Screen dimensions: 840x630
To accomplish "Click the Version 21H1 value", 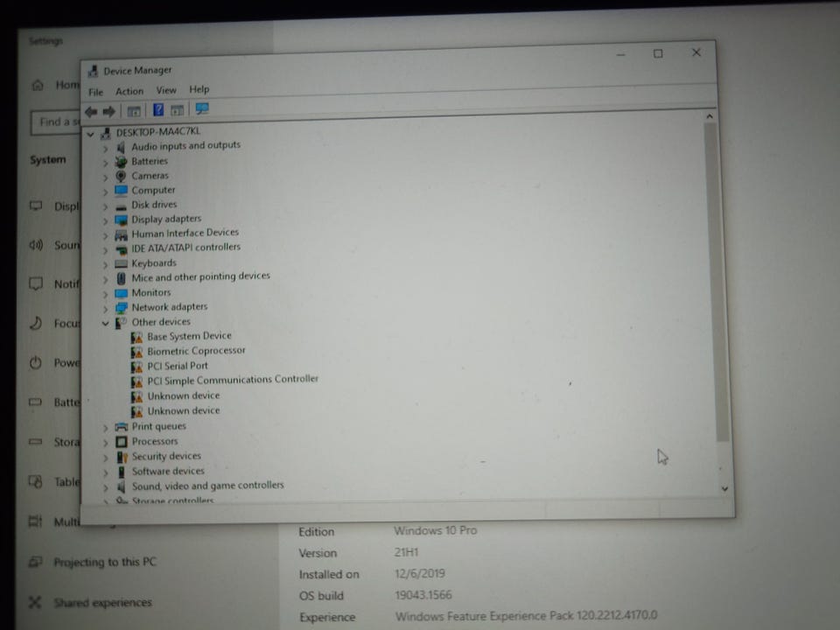I will pyautogui.click(x=406, y=552).
